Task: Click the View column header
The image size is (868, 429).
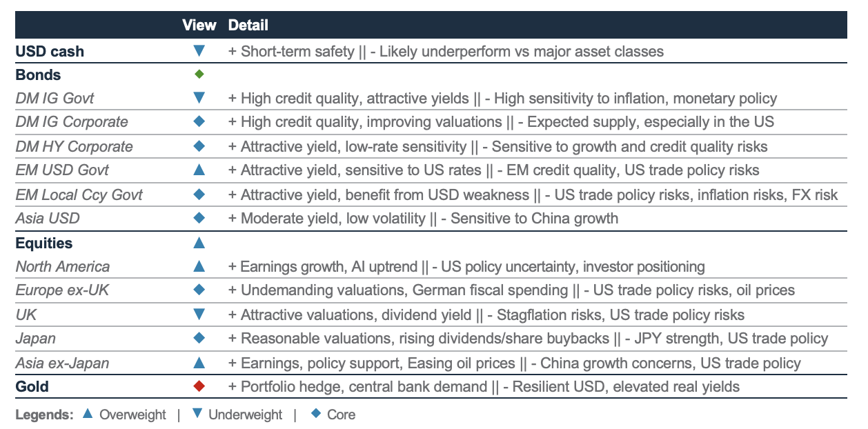Action: pos(199,26)
